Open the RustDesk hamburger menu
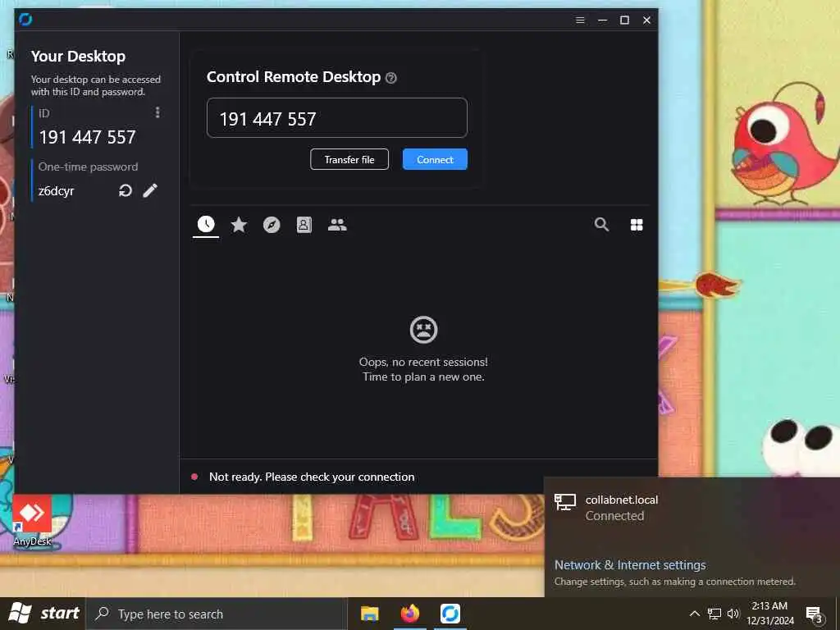The width and height of the screenshot is (840, 630). tap(580, 20)
